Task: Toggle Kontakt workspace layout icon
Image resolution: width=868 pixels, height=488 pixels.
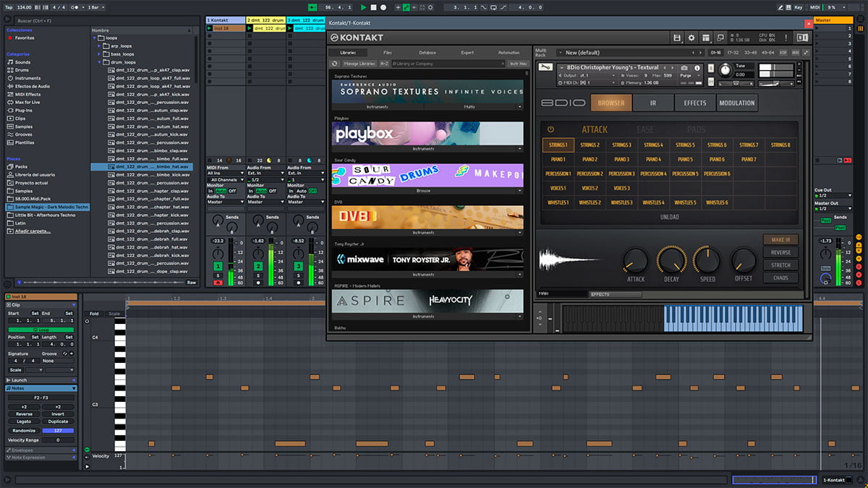Action: click(x=705, y=38)
